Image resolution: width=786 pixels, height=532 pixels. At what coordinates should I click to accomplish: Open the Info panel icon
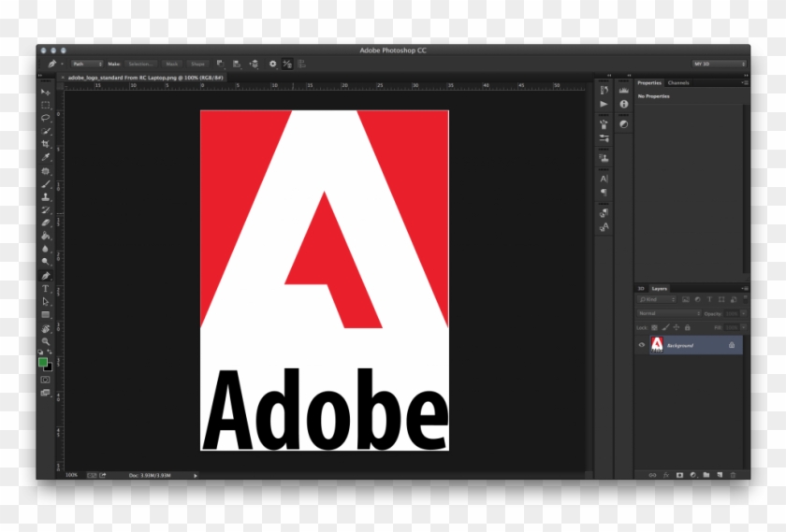pos(623,104)
